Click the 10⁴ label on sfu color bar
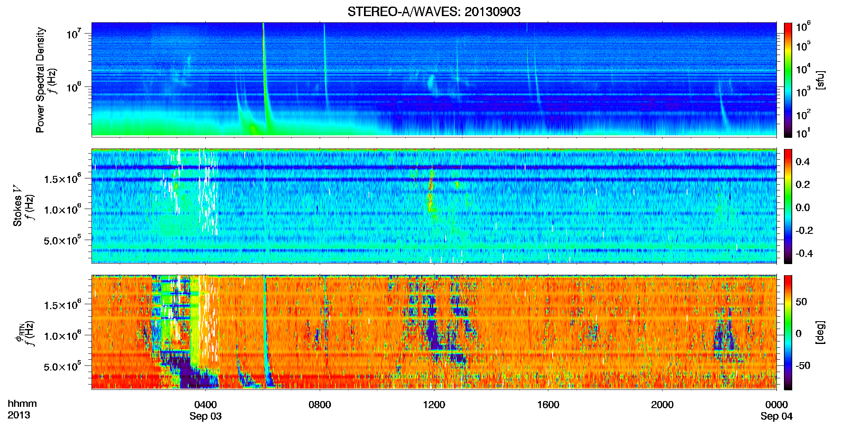 [803, 68]
